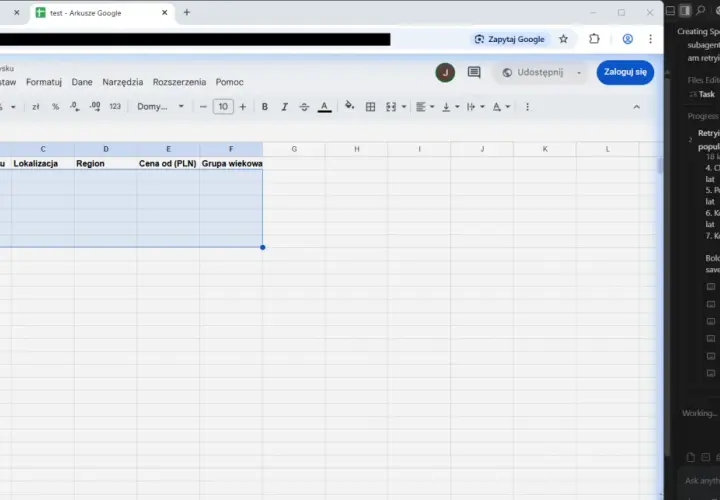Open vertical align options
This screenshot has width=720, height=500.
point(450,107)
